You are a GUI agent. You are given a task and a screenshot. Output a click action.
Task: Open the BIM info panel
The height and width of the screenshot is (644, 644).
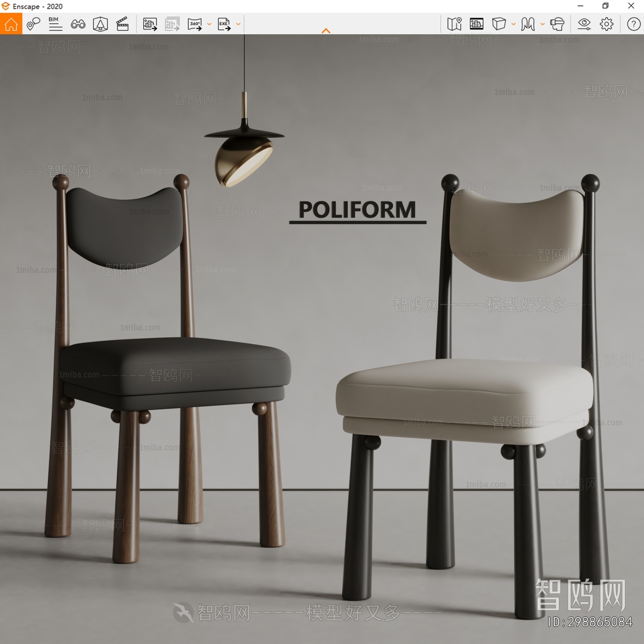coord(55,24)
